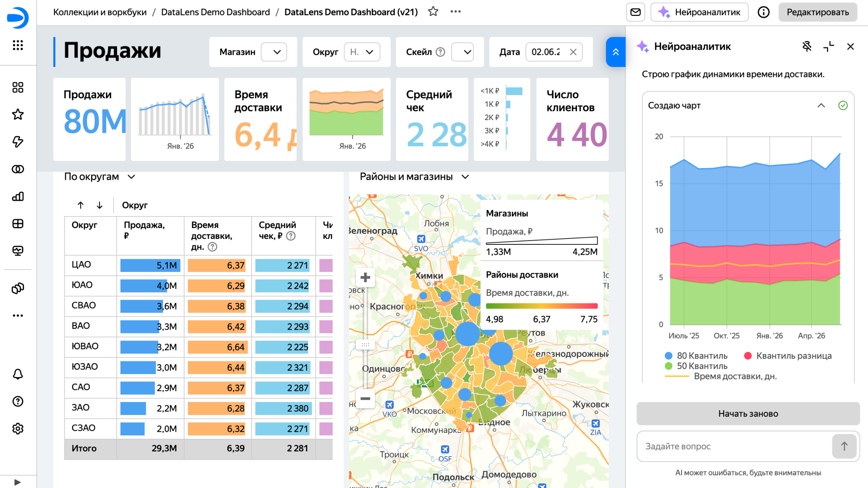Open the help question mark in sidebar
This screenshot has height=488, width=868.
pyautogui.click(x=18, y=401)
